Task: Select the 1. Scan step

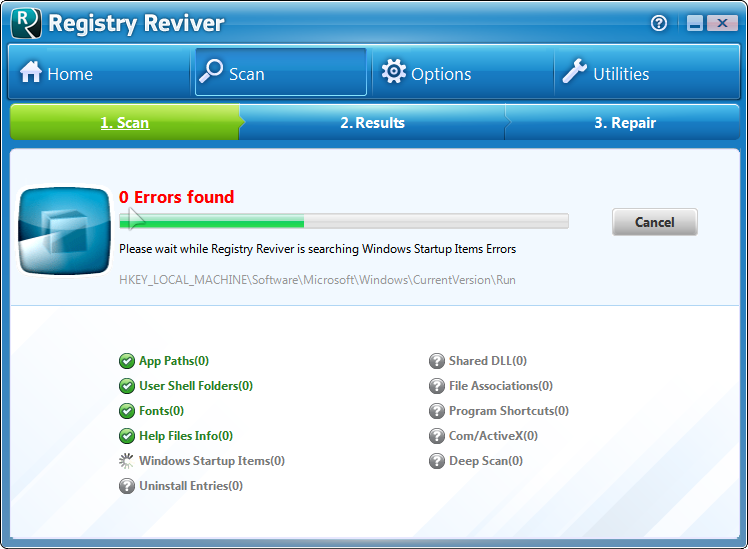Action: [125, 123]
